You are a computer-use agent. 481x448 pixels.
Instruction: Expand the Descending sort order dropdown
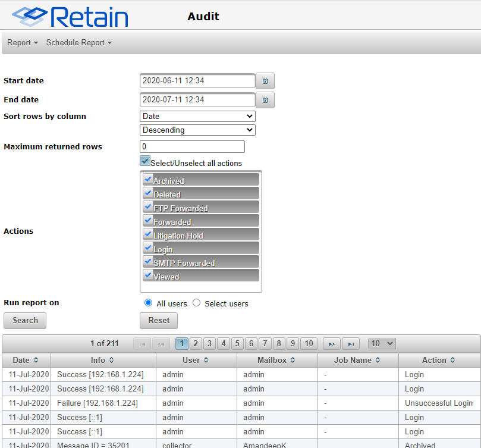(x=197, y=130)
